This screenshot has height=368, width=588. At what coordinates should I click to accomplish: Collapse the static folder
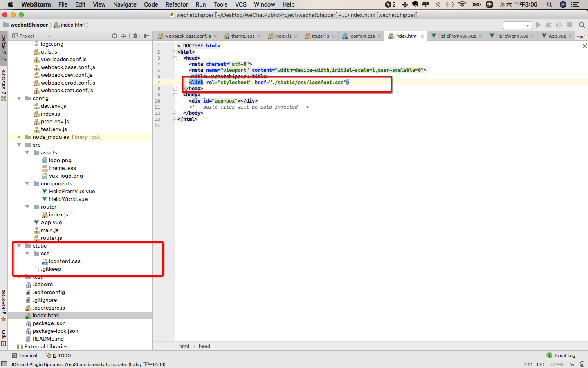point(19,246)
